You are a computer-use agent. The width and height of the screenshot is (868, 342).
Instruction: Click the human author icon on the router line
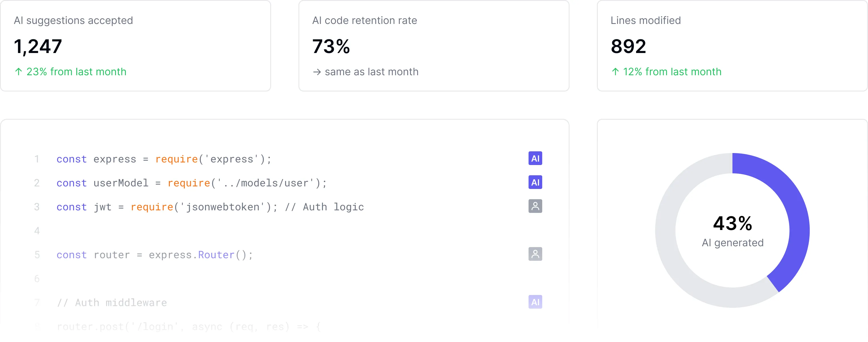pyautogui.click(x=535, y=254)
